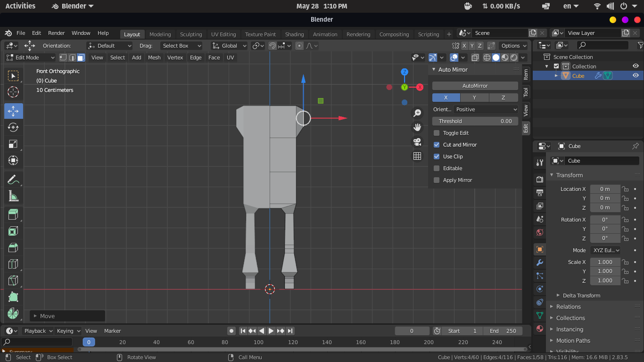Select the Measure tool
This screenshot has width=644, height=362.
(x=13, y=196)
